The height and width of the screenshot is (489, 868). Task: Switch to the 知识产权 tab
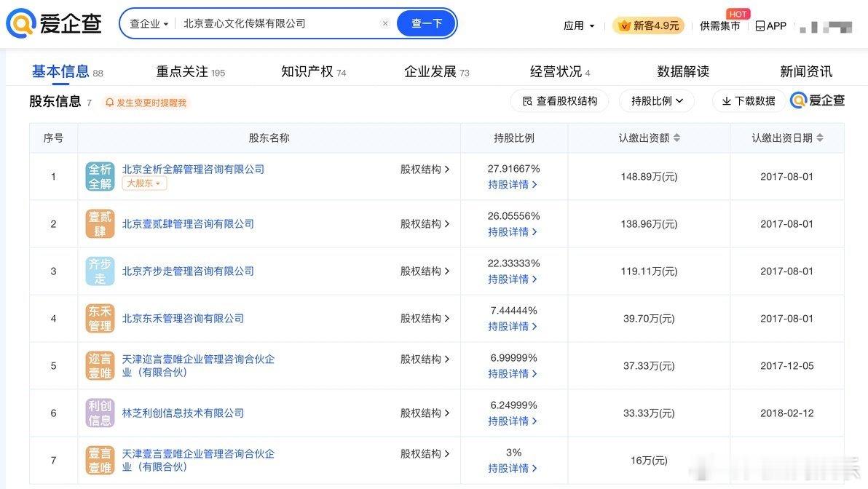coord(313,71)
